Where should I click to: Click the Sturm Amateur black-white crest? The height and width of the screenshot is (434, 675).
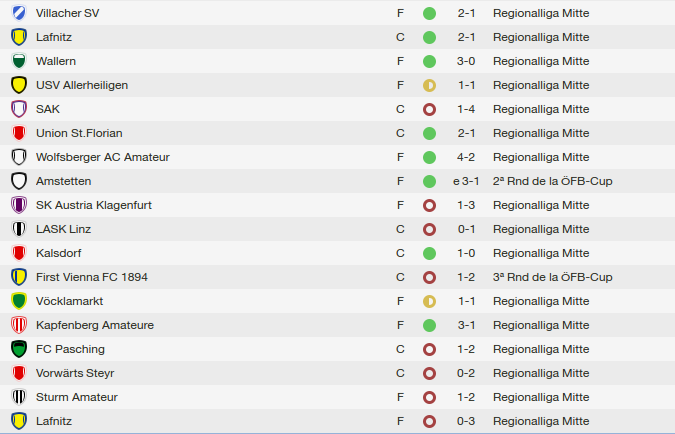pyautogui.click(x=19, y=397)
